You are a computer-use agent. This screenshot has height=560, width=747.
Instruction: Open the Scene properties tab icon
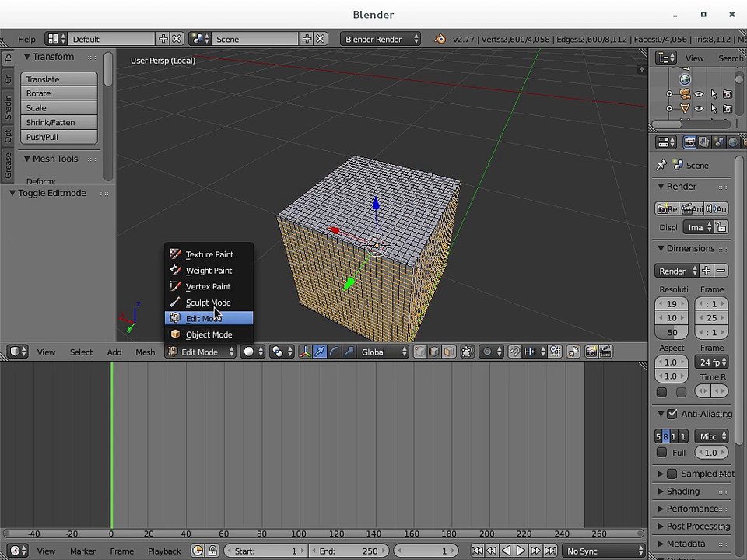[x=719, y=142]
